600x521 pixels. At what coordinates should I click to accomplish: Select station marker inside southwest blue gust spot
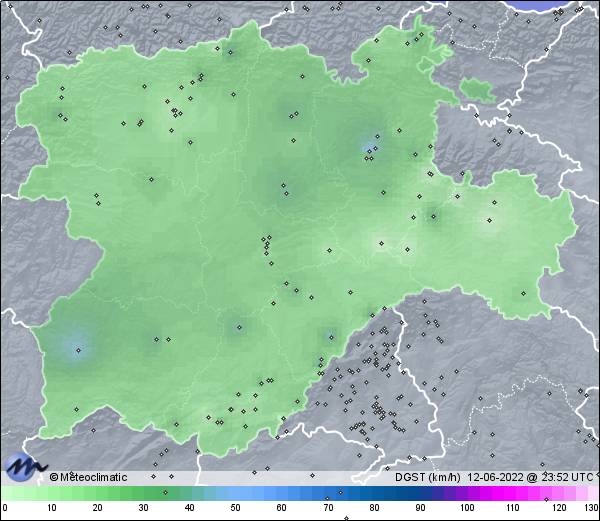(78, 350)
